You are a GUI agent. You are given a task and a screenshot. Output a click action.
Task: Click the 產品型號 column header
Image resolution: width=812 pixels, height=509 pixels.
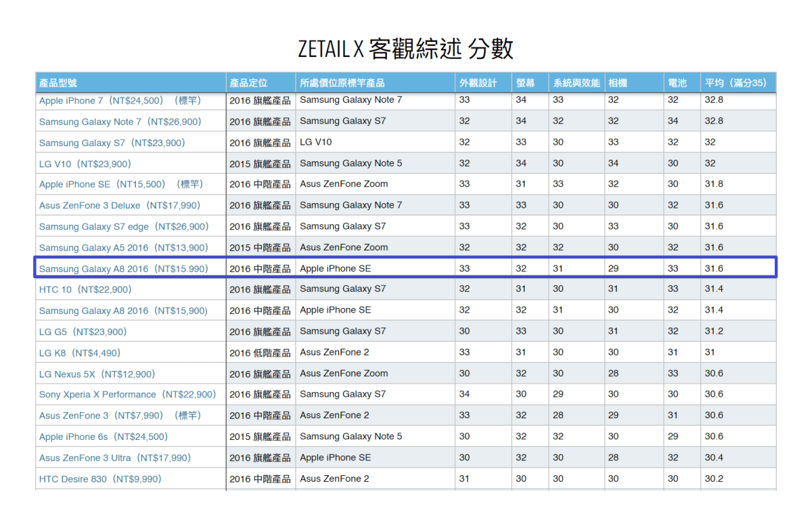click(58, 83)
